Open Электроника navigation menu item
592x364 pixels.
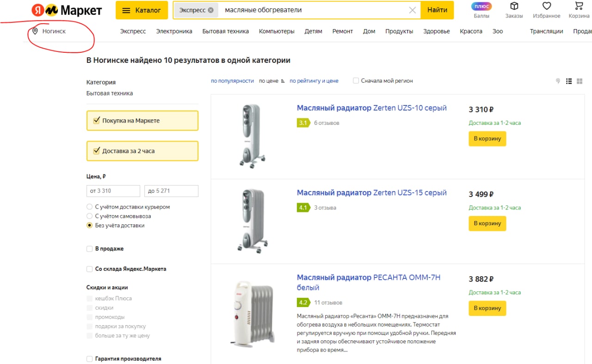pyautogui.click(x=174, y=31)
